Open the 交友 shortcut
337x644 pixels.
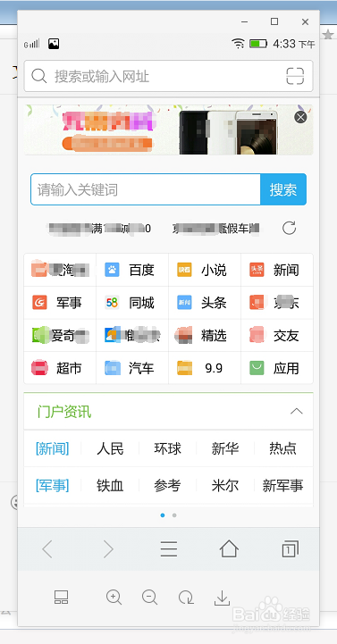[277, 336]
